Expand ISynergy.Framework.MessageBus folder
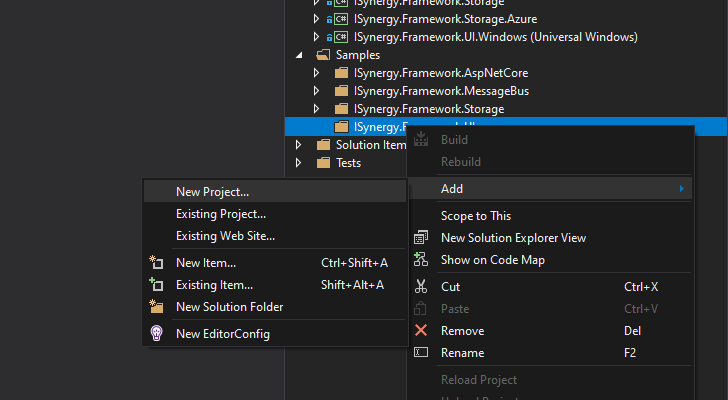The width and height of the screenshot is (728, 400). tap(316, 91)
